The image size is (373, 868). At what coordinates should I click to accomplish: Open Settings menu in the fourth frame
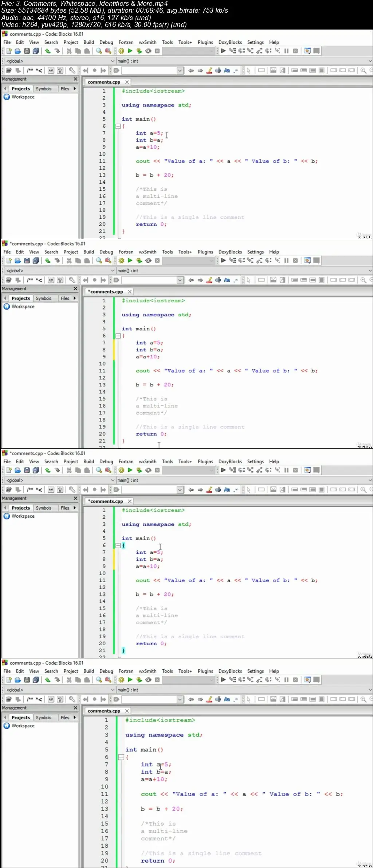[x=255, y=671]
